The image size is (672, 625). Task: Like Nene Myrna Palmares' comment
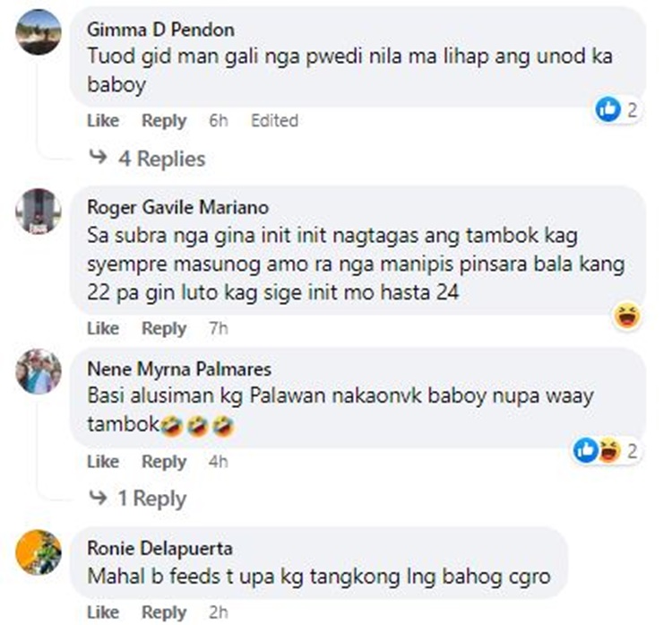click(103, 462)
